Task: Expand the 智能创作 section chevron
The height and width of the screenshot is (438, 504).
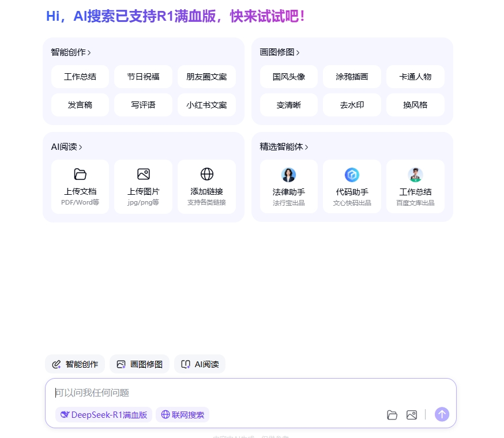Action: [91, 52]
